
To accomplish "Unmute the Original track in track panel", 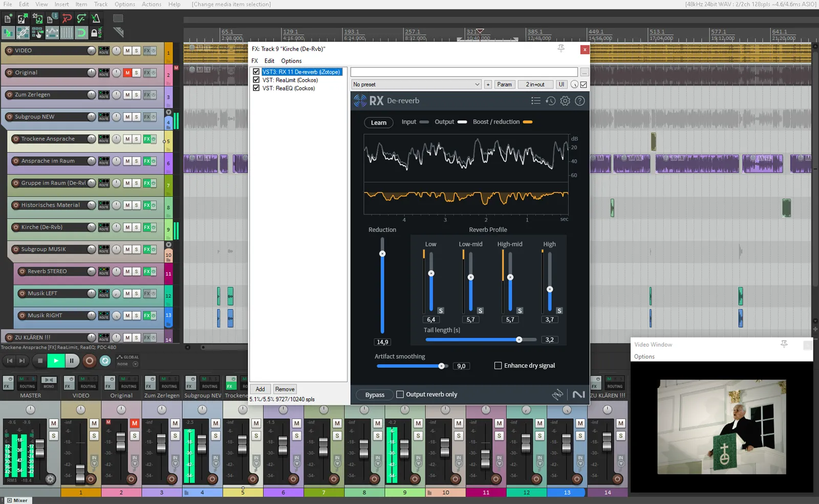I will click(127, 73).
